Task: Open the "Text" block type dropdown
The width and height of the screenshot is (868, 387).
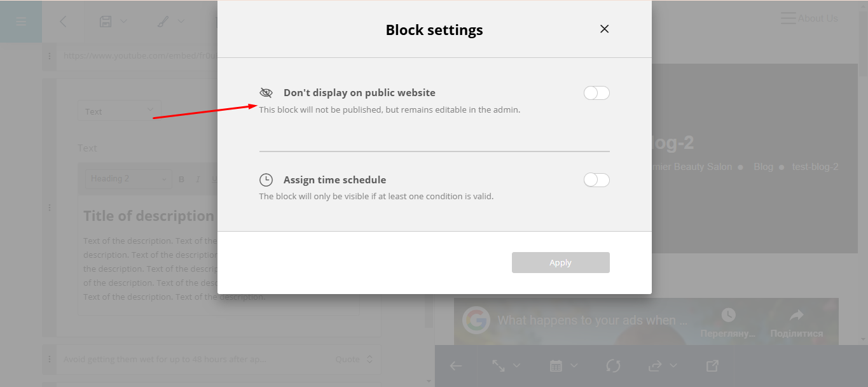Action: point(119,111)
